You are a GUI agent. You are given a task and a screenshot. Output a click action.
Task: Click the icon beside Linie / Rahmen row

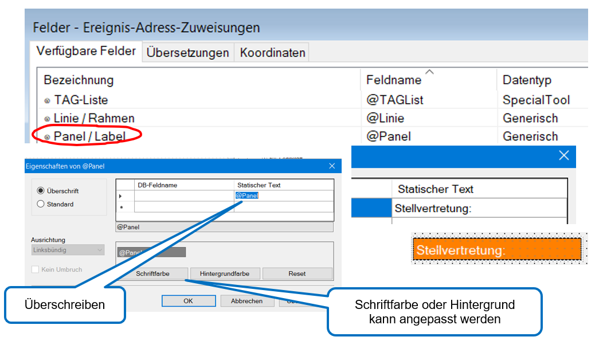(x=47, y=119)
